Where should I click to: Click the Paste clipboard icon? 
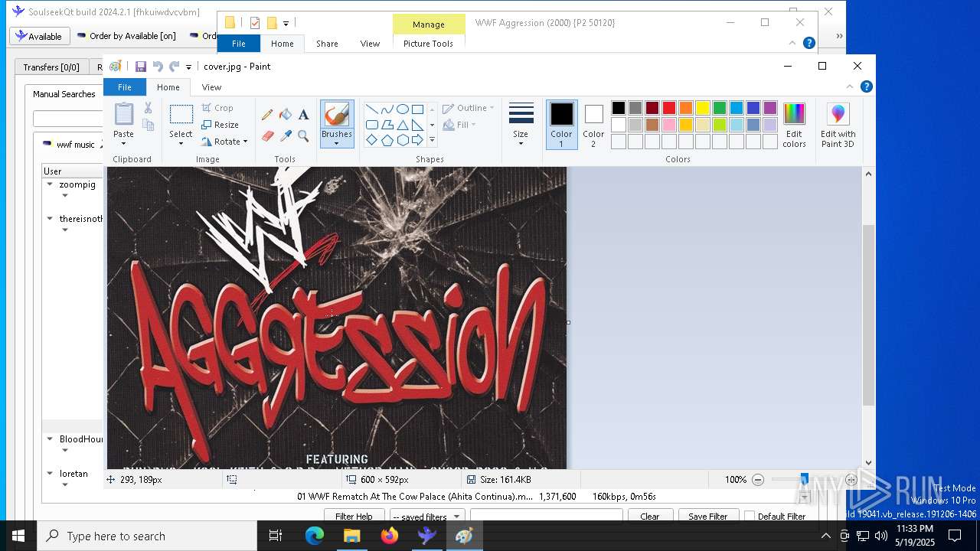(124, 114)
